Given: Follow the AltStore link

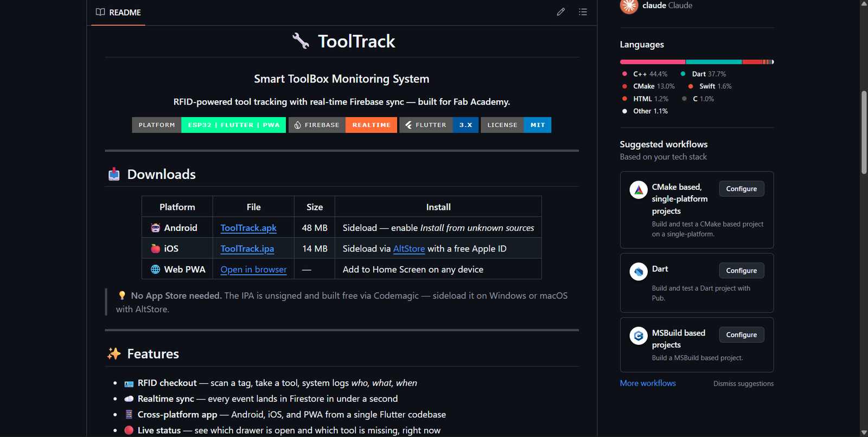Looking at the screenshot, I should click(409, 248).
